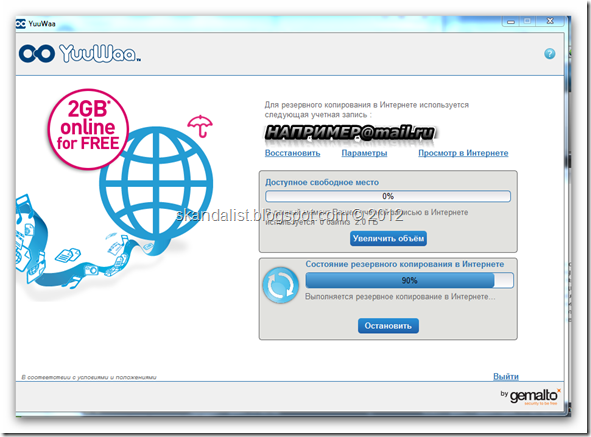This screenshot has width=591, height=437.
Task: Click the Выйти link
Action: click(506, 376)
